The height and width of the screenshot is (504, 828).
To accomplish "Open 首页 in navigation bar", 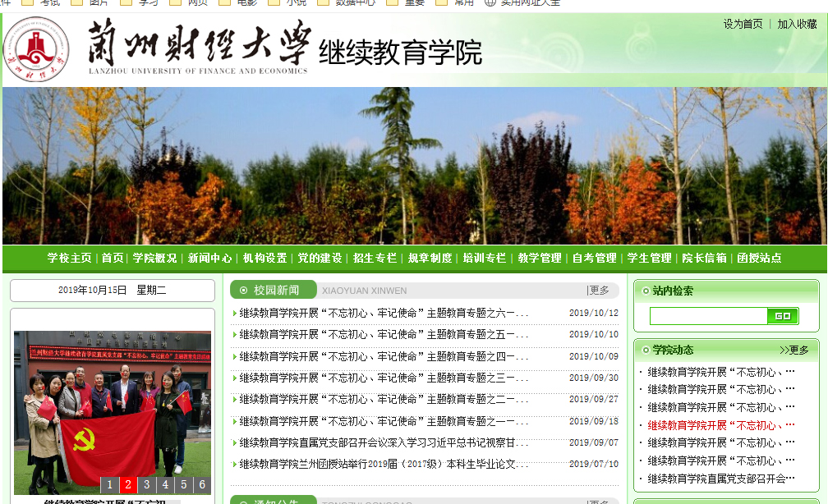I will pyautogui.click(x=113, y=258).
